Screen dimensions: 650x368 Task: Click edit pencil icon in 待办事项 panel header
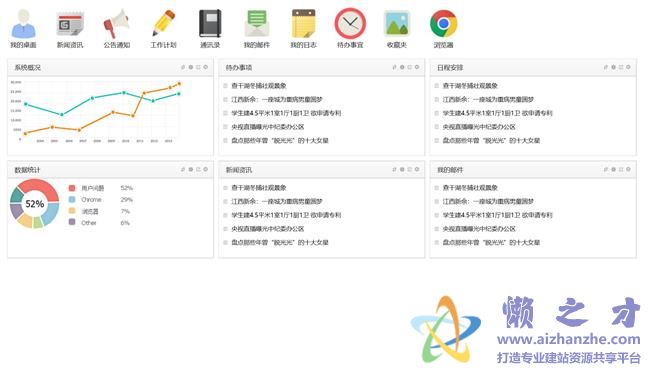(394, 67)
